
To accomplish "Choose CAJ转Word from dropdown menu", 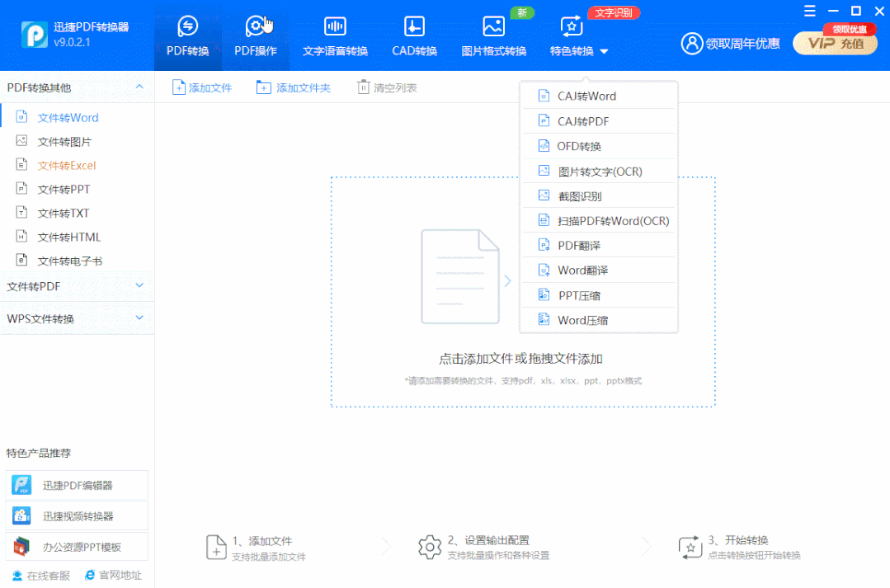I will (x=599, y=96).
